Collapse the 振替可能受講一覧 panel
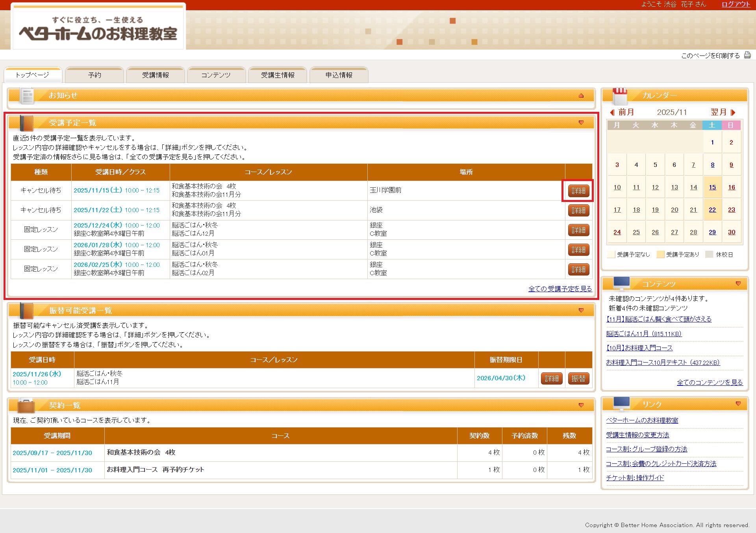 pyautogui.click(x=581, y=311)
